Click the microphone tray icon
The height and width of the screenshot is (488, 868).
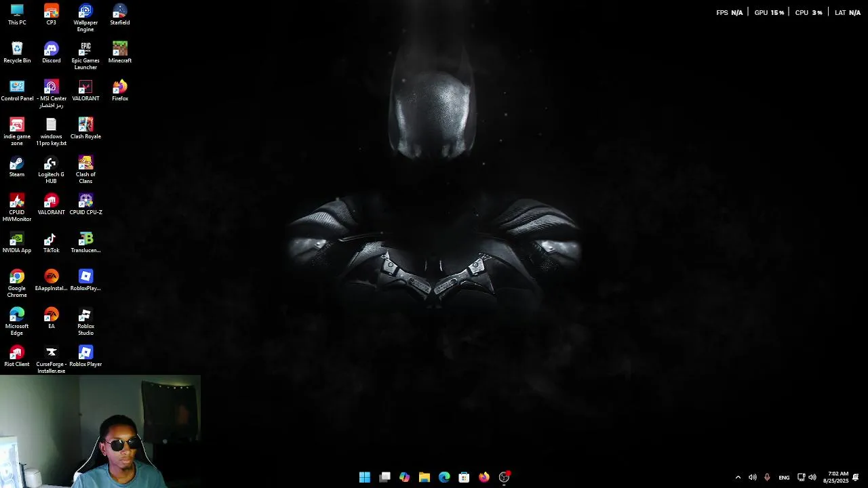[x=767, y=477]
